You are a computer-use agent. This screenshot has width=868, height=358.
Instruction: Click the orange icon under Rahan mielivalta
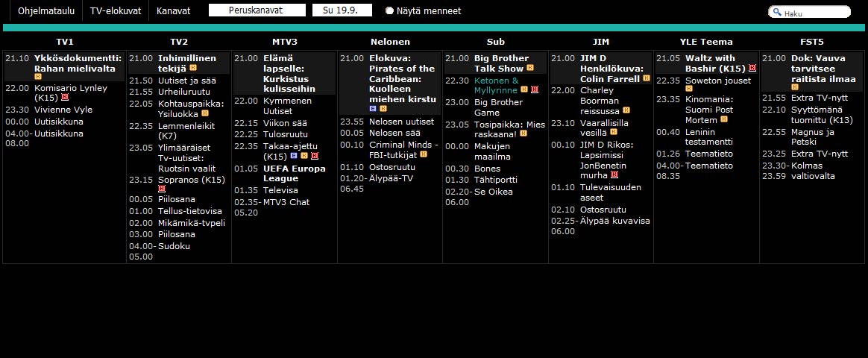click(x=37, y=77)
